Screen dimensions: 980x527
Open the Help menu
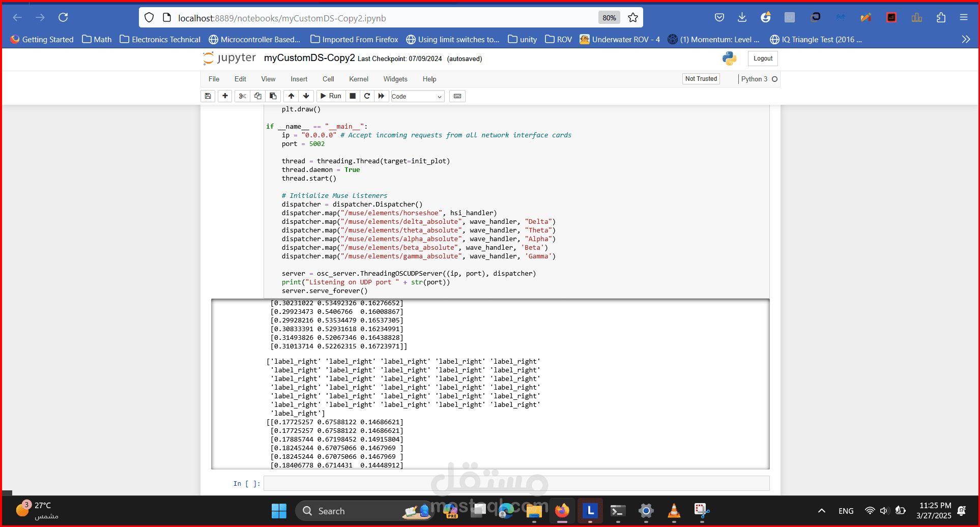pyautogui.click(x=429, y=79)
